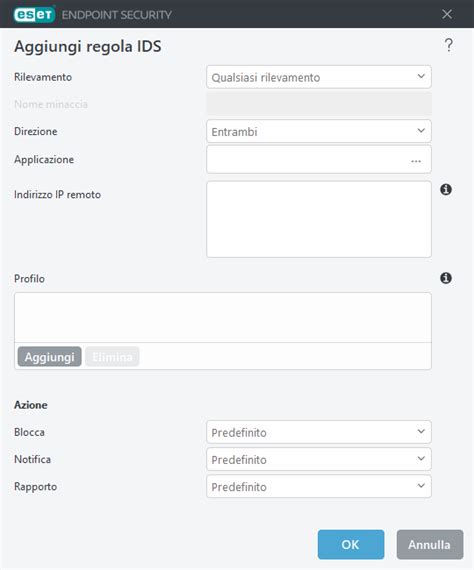The height and width of the screenshot is (570, 474).
Task: Click info icon beside Indirizzo IP remoto
Action: (x=446, y=189)
